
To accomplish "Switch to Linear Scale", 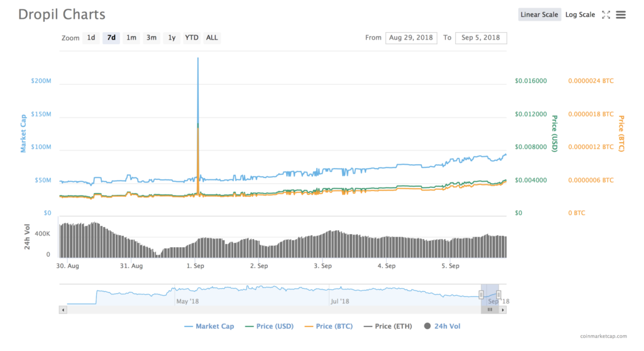I will tap(540, 14).
